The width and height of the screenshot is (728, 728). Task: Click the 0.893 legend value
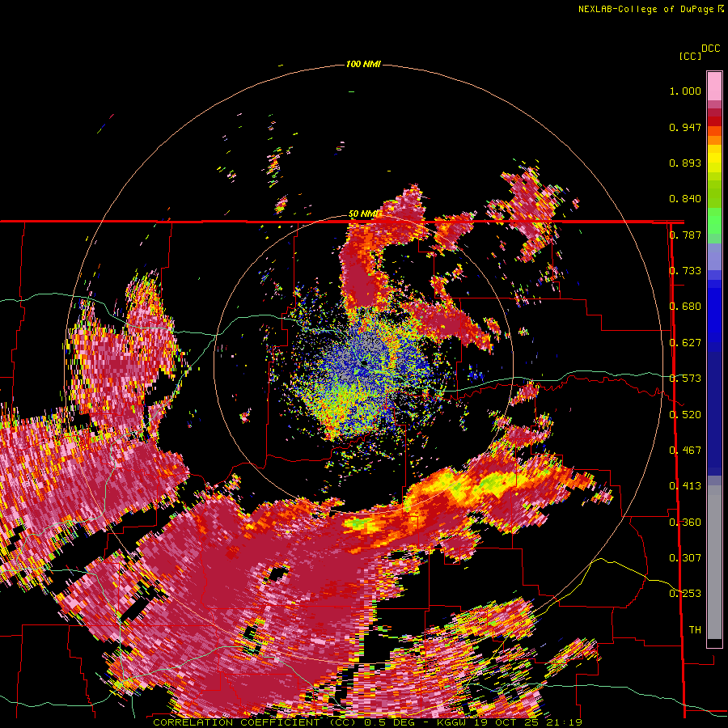coord(685,163)
